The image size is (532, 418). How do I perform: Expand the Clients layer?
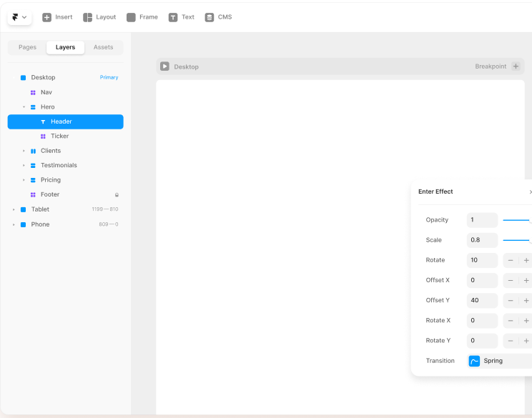coord(24,151)
